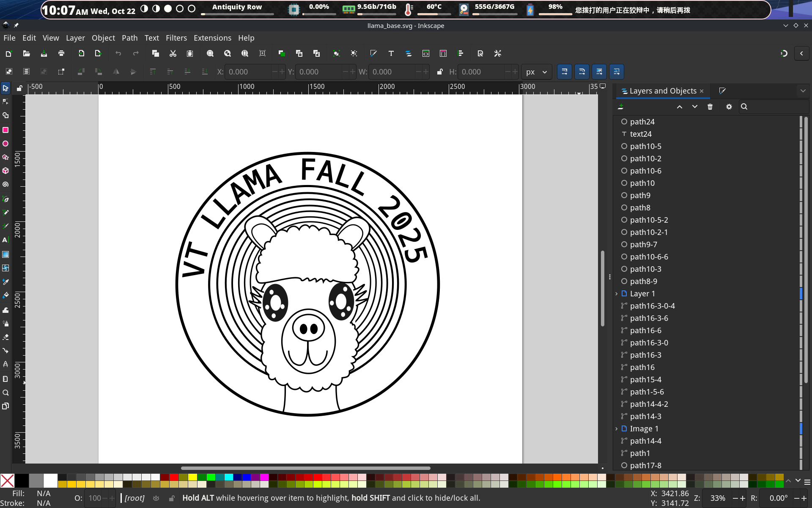The image size is (812, 508).
Task: Select the Node editing tool
Action: [x=5, y=102]
